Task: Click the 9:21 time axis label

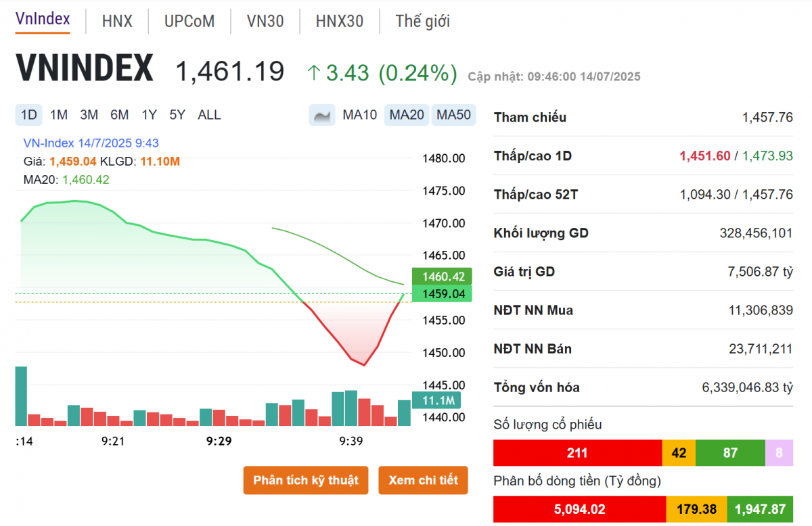Action: pos(113,441)
